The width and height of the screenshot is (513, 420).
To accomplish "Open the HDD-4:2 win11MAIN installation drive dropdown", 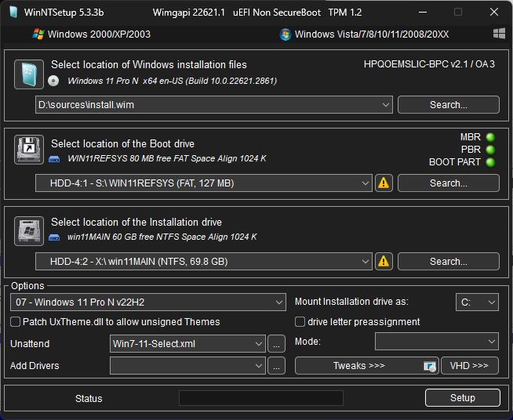I will pyautogui.click(x=204, y=261).
